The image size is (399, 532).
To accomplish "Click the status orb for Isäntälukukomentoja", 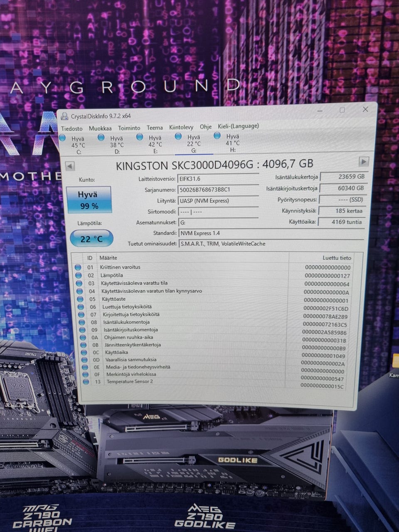I will pyautogui.click(x=82, y=323).
